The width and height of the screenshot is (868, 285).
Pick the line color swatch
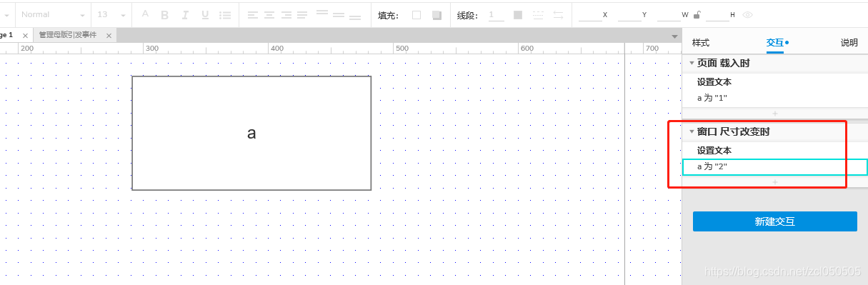(518, 14)
